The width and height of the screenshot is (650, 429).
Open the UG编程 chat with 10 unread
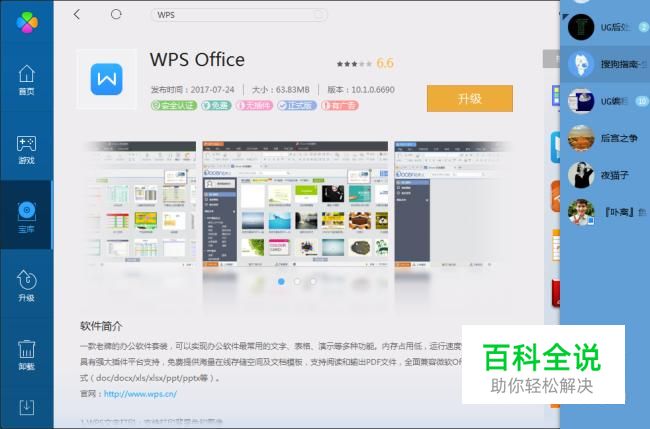pyautogui.click(x=605, y=101)
